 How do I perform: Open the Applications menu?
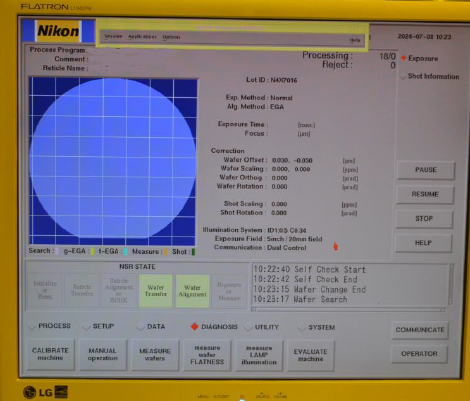click(x=142, y=37)
